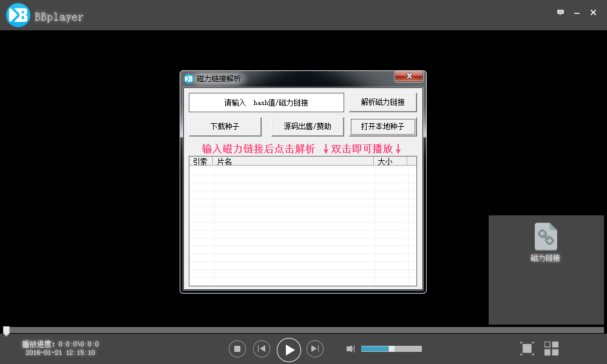Click the hash value input field

[266, 102]
